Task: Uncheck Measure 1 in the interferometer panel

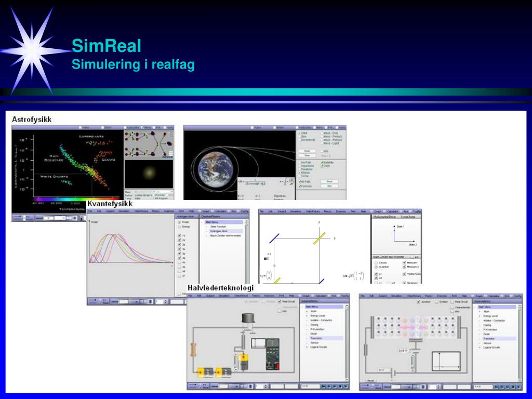Action: (x=404, y=262)
